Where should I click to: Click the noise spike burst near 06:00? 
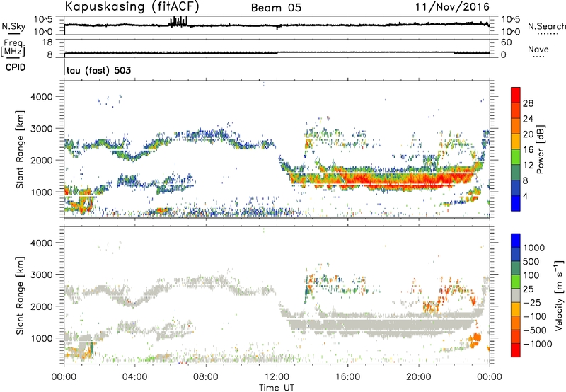click(178, 22)
